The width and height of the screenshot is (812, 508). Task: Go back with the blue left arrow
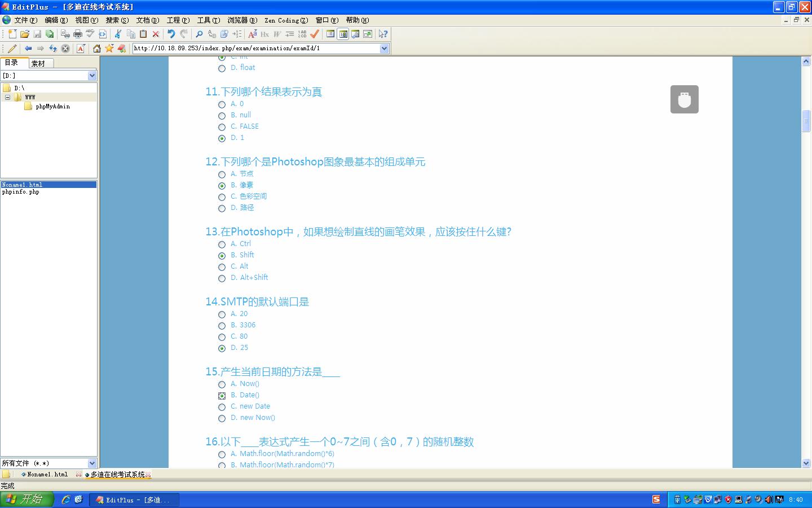click(28, 49)
